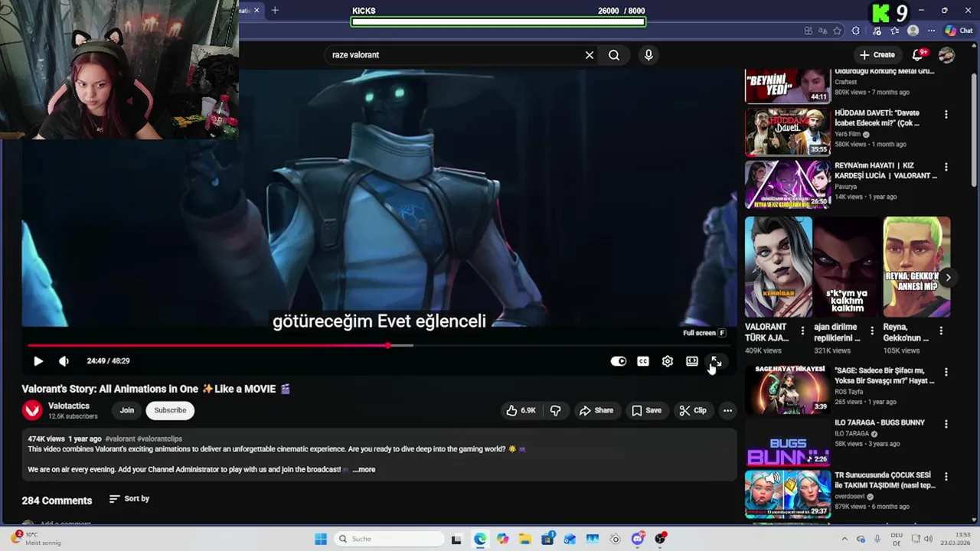Show next Shorts with the arrow

coord(948,278)
